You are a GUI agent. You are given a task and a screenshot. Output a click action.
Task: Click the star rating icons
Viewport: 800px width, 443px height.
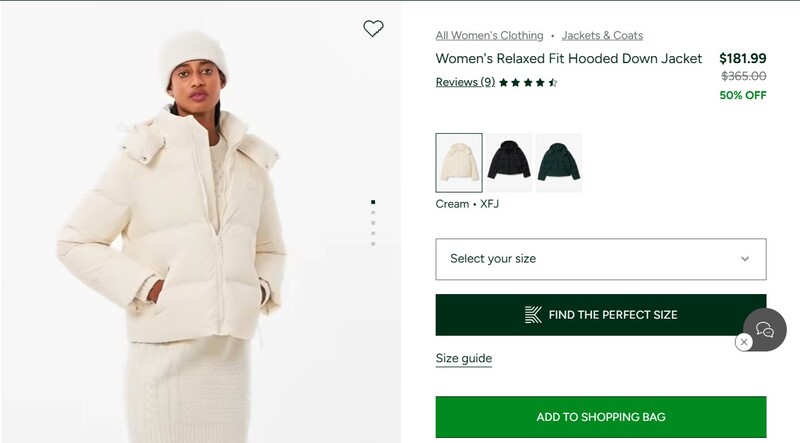pyautogui.click(x=528, y=83)
